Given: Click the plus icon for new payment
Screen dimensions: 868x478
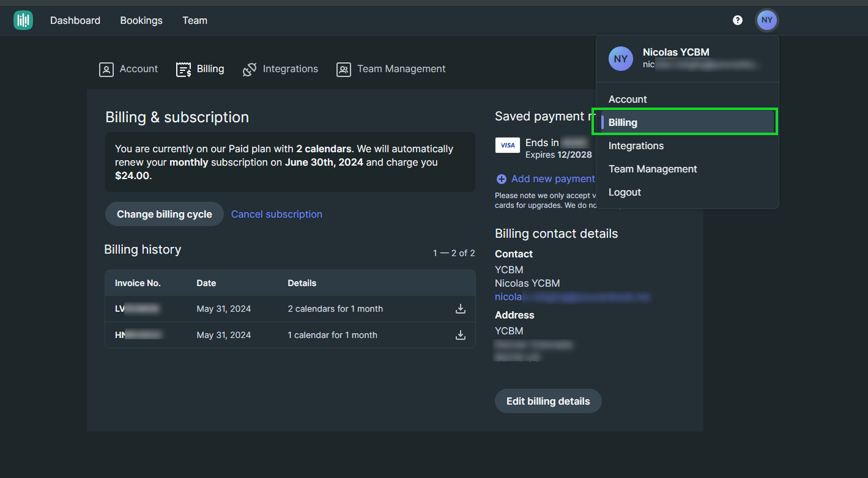Looking at the screenshot, I should [502, 179].
